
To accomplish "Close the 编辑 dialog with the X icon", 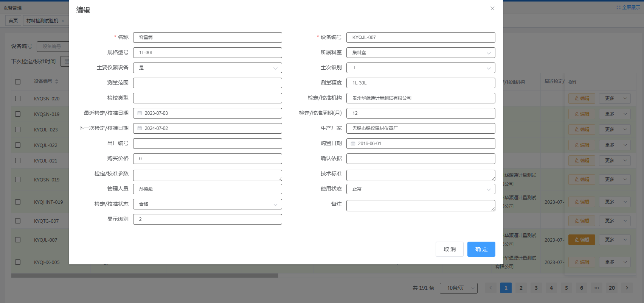I will point(492,8).
